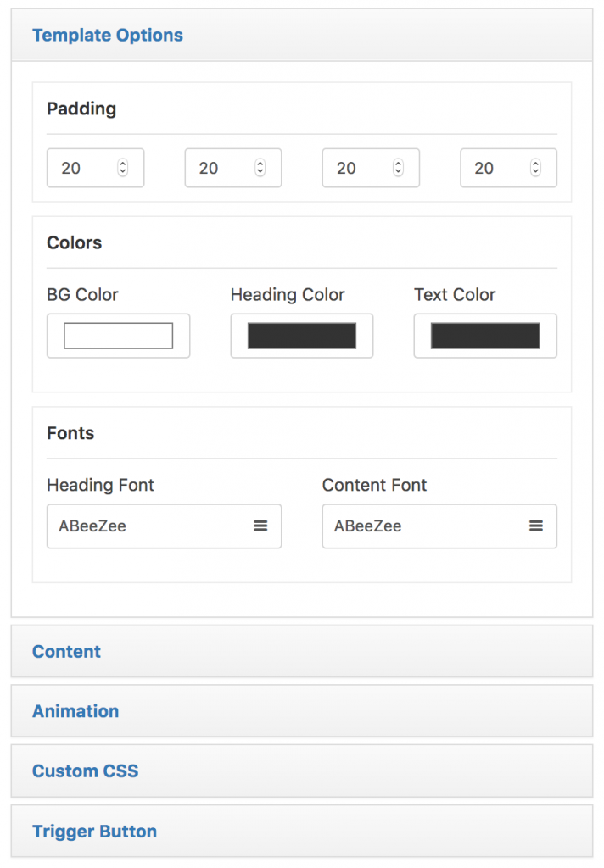Screen dimensions: 604x868
Task: Click the Template Options heading link
Action: 107,35
